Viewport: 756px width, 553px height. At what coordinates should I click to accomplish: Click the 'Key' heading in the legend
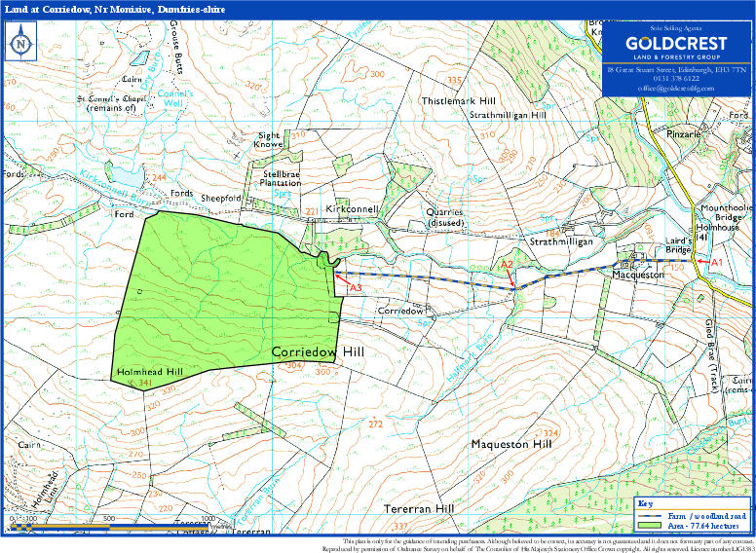645,504
